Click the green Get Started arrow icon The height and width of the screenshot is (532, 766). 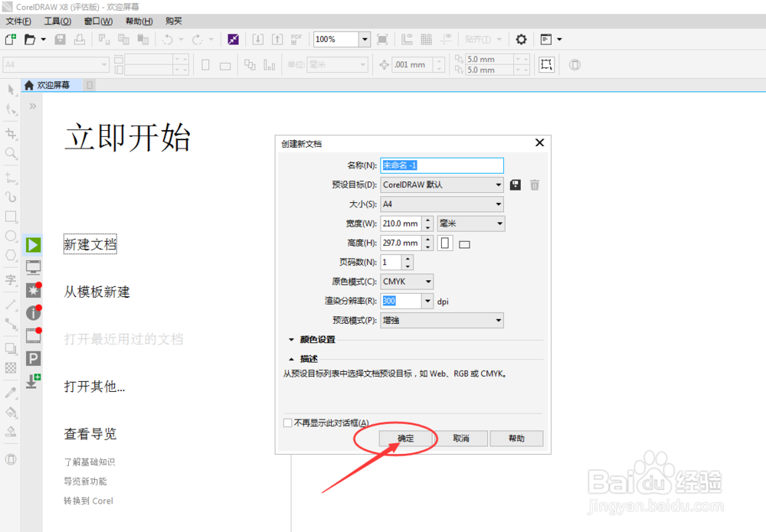pyautogui.click(x=33, y=244)
